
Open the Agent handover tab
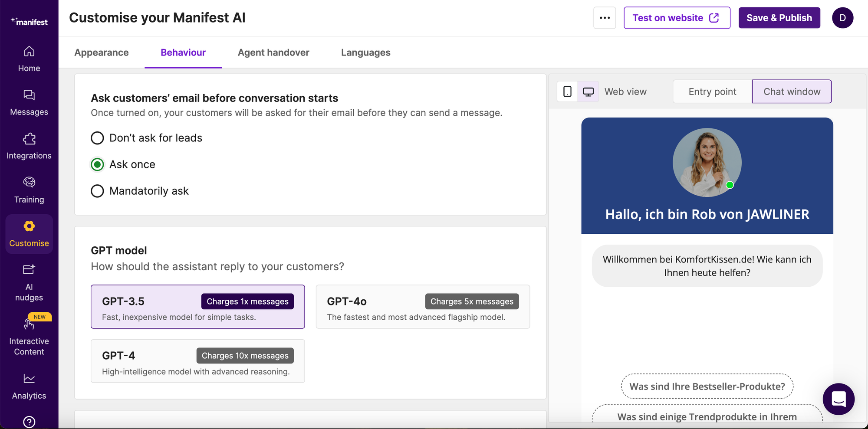pos(273,52)
